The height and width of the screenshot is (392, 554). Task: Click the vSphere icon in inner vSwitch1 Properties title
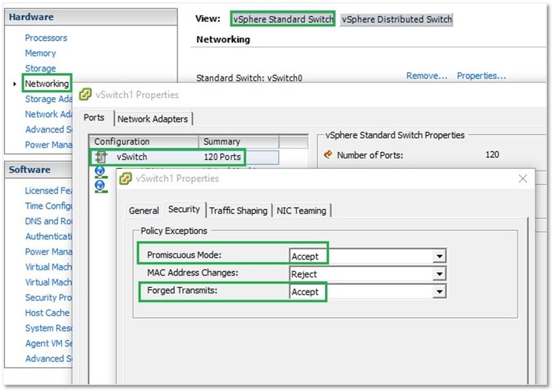(x=125, y=179)
